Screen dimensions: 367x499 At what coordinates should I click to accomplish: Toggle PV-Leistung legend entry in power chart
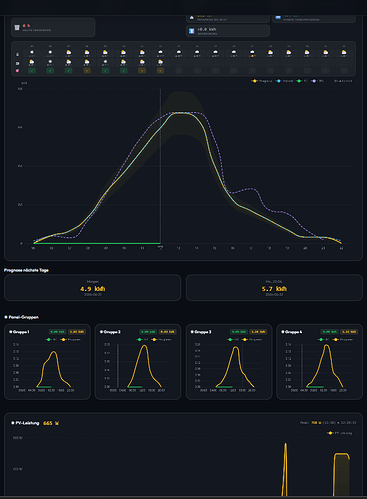coord(340,433)
